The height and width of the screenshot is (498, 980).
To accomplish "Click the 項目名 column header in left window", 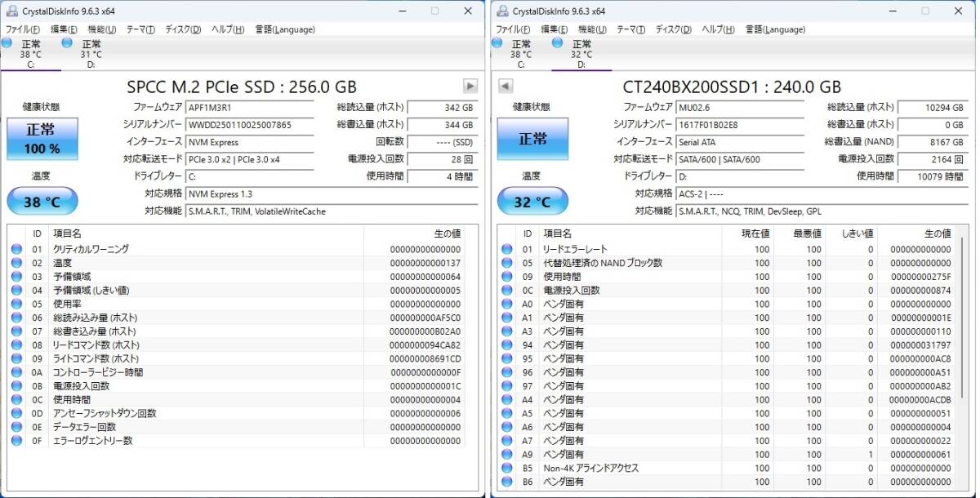I will click(x=205, y=233).
